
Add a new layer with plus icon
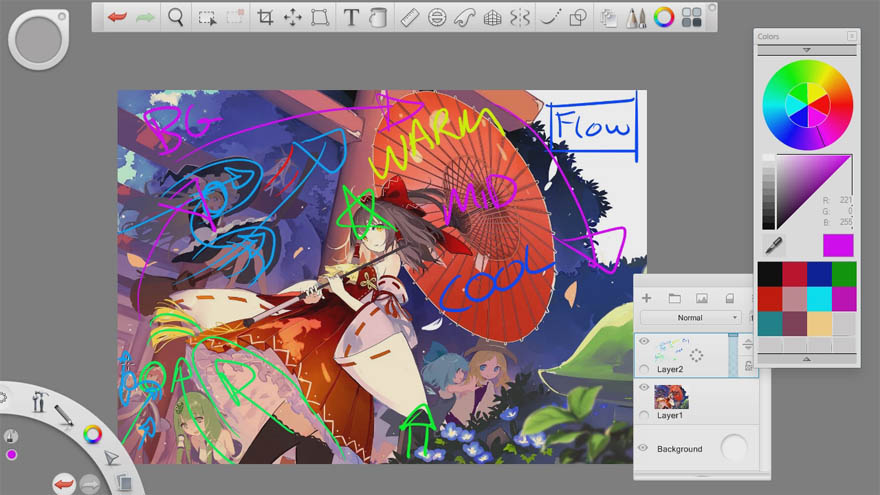647,298
